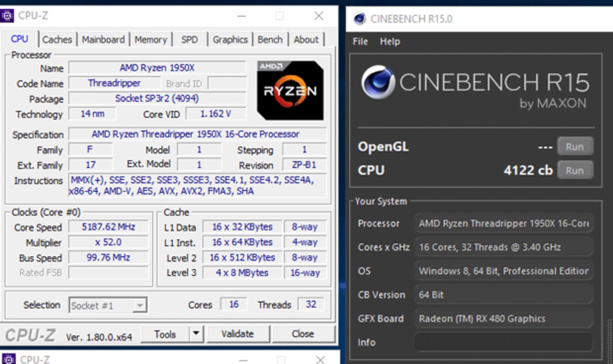Image resolution: width=613 pixels, height=364 pixels.
Task: Click the second CPU-Z window's title icon
Action: point(8,359)
